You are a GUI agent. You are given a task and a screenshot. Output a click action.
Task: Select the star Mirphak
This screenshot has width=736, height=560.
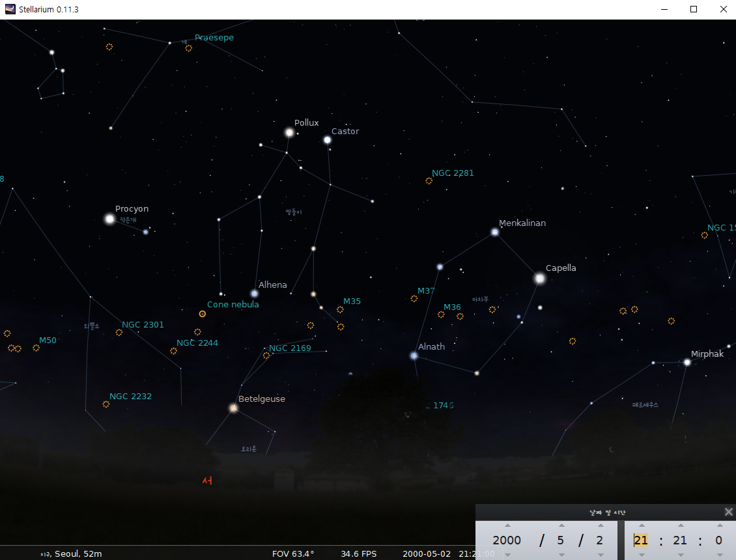tap(687, 363)
